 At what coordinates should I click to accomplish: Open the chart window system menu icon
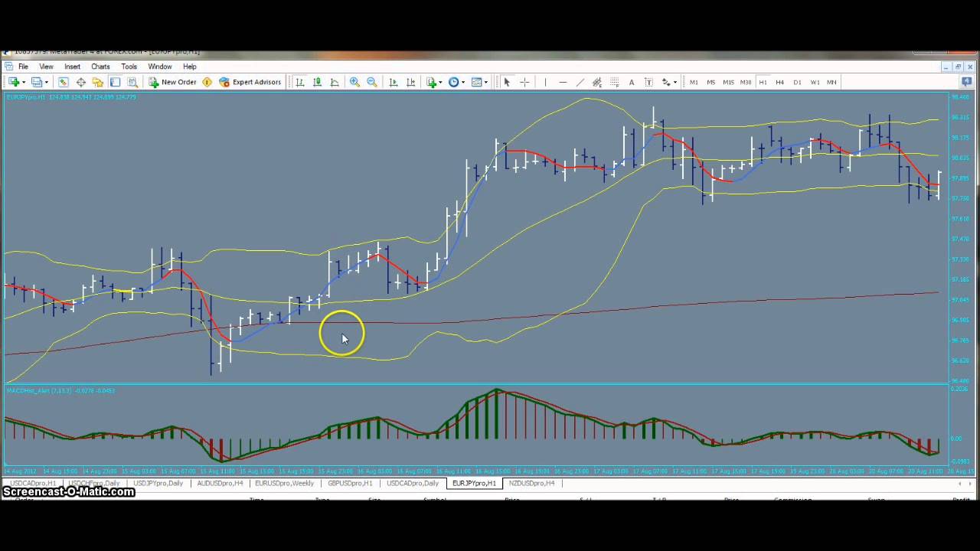[x=8, y=67]
